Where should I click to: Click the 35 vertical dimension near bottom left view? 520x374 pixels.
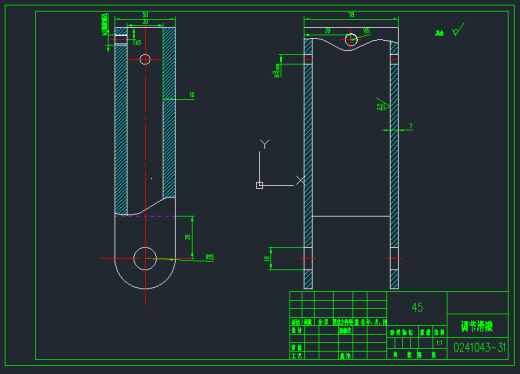pos(188,237)
